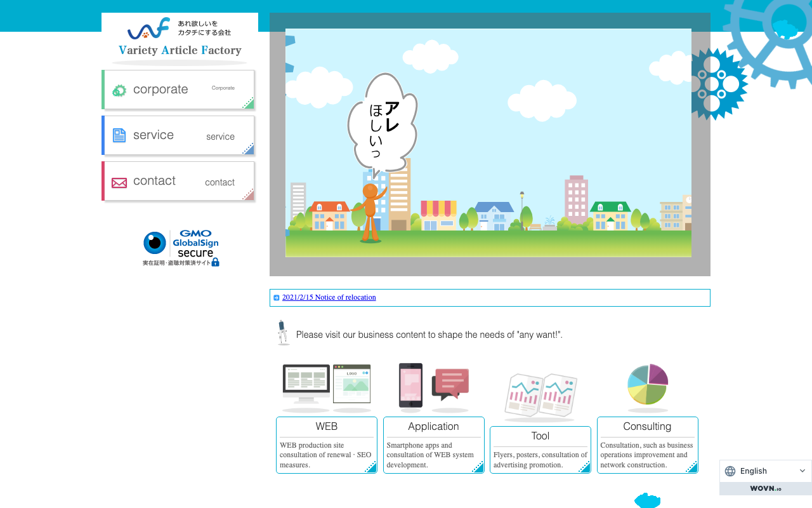The height and width of the screenshot is (508, 812).
Task: Open the service menu item
Action: [x=178, y=135]
